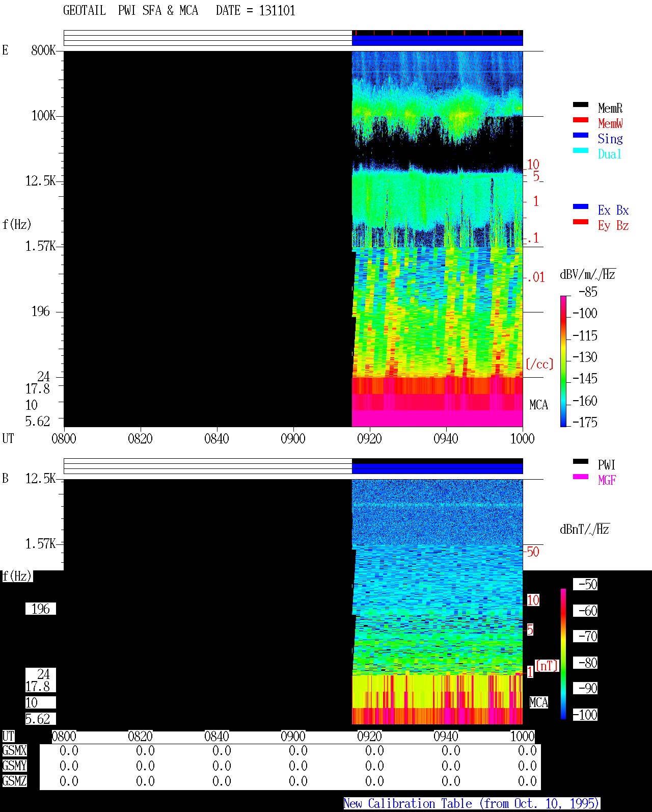
Task: Click the red MemW legend swatch
Action: pyautogui.click(x=581, y=120)
